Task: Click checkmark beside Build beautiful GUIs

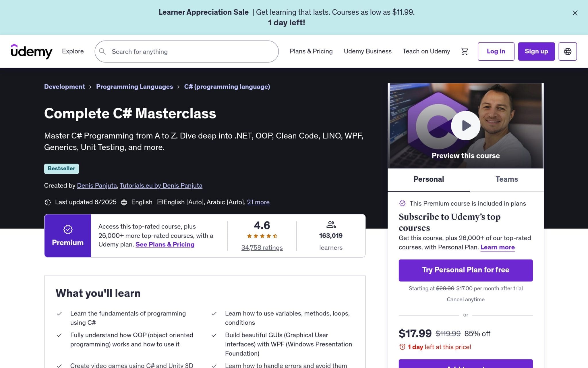Action: point(214,335)
